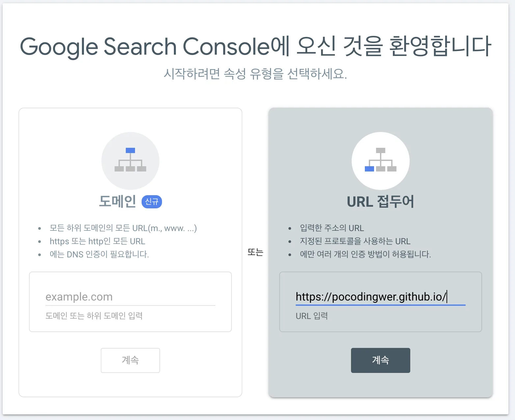Focus the example.com domain input field

click(x=130, y=297)
